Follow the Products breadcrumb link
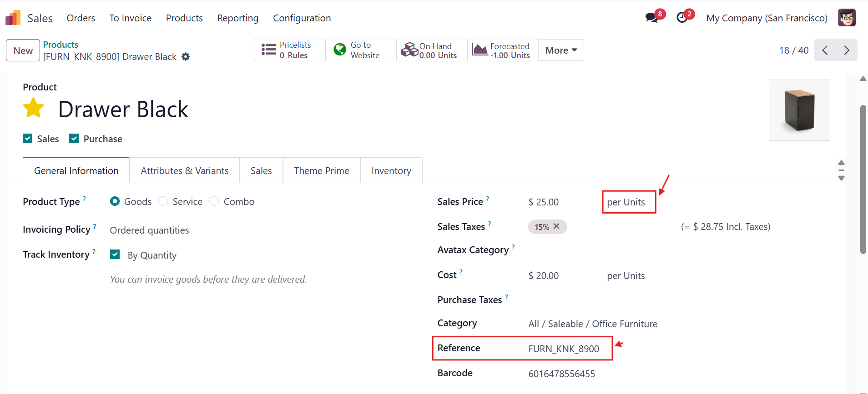Image resolution: width=868 pixels, height=394 pixels. coord(61,45)
